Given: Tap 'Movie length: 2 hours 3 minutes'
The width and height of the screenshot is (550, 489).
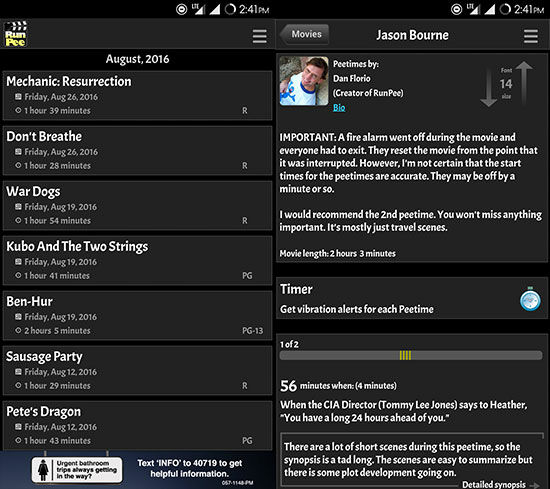Looking at the screenshot, I should pyautogui.click(x=337, y=254).
